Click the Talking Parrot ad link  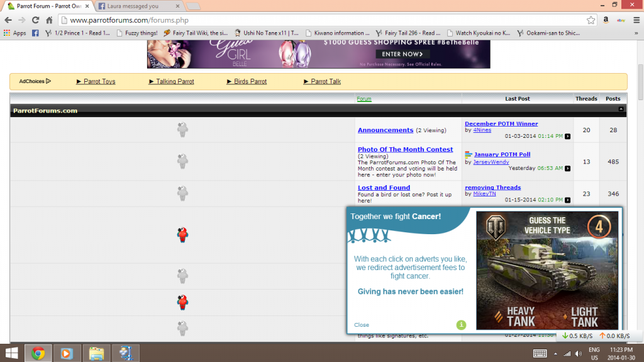click(171, 81)
